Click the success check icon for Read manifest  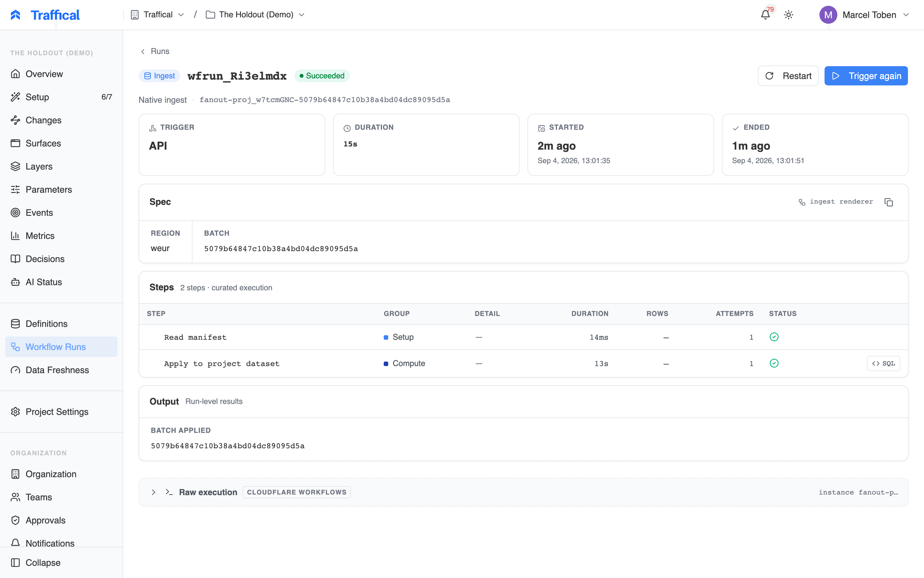pos(774,337)
